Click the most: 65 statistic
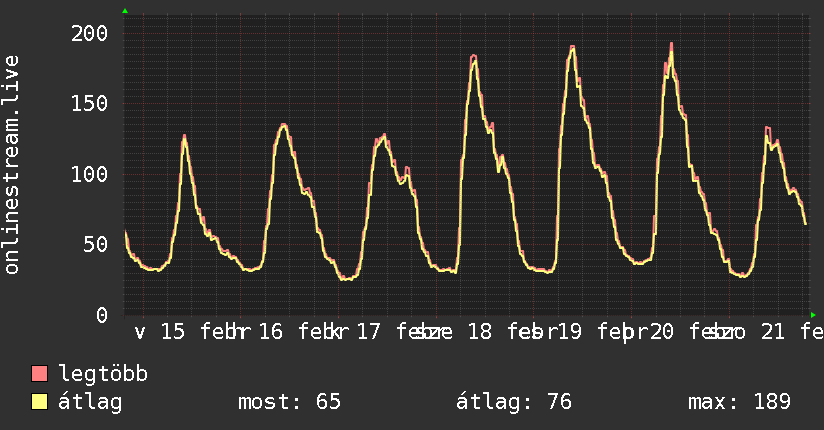 [290, 402]
